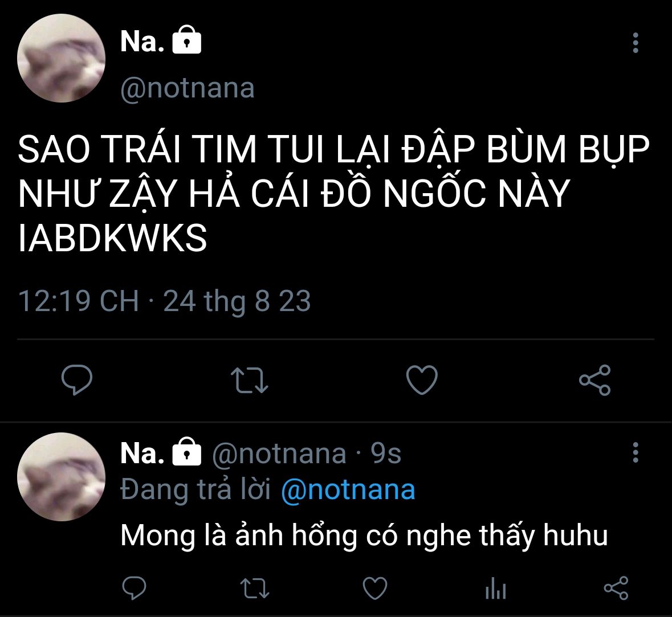Share the main tweet

(x=594, y=380)
